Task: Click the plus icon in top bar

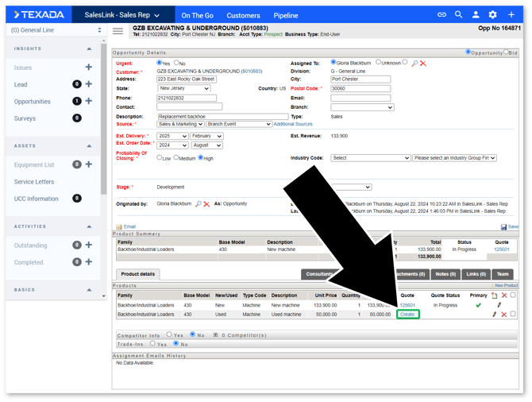Action: pyautogui.click(x=510, y=15)
